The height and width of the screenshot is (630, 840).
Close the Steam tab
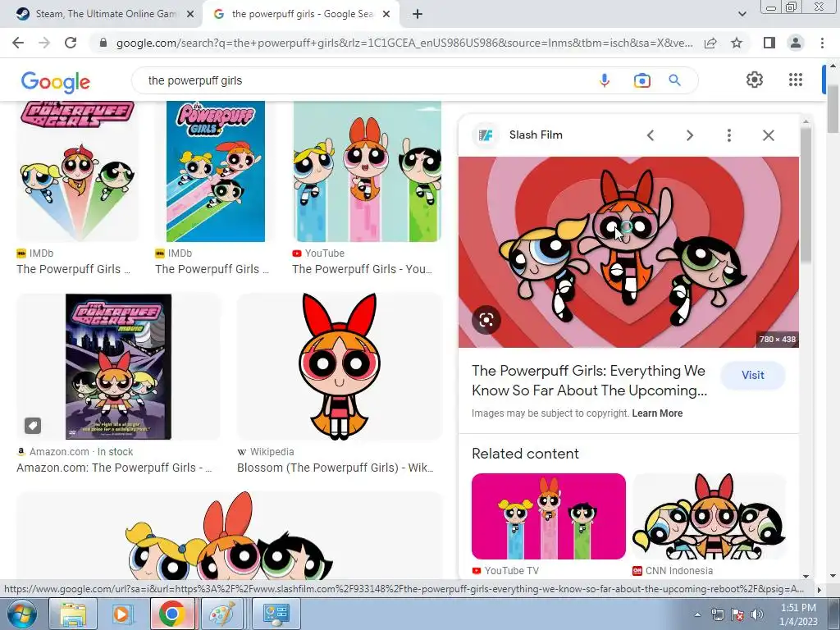(190, 14)
